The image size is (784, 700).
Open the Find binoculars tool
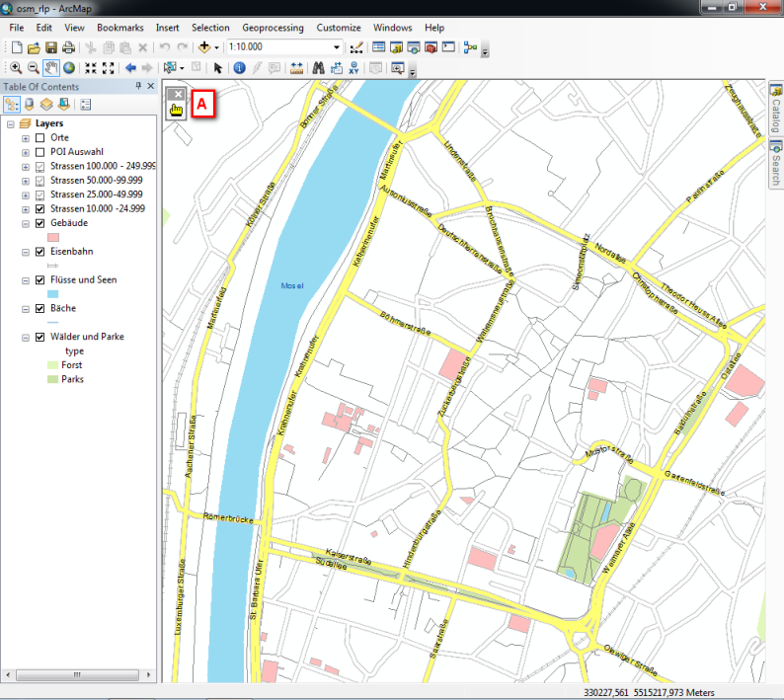[319, 68]
